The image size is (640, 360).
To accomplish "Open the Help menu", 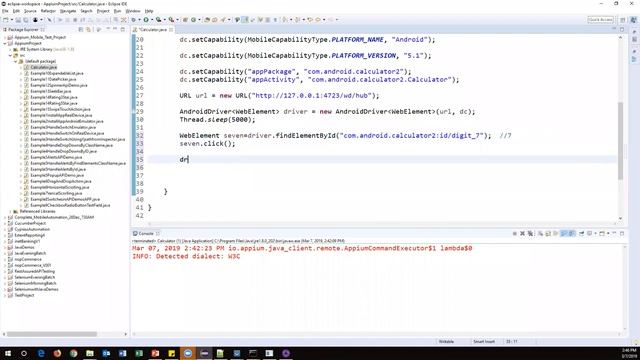I will pos(149,11).
